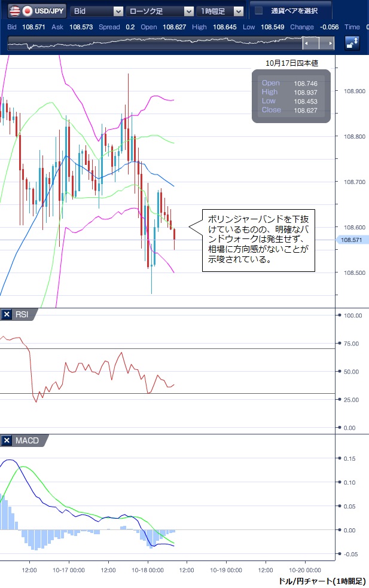This screenshot has height=588, width=369.
Task: Open the ローソク足 chart type dropdown
Action: click(188, 11)
